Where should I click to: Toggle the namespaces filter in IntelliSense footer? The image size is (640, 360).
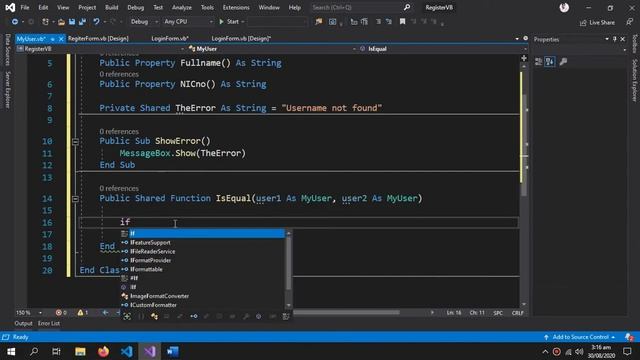coord(140,316)
